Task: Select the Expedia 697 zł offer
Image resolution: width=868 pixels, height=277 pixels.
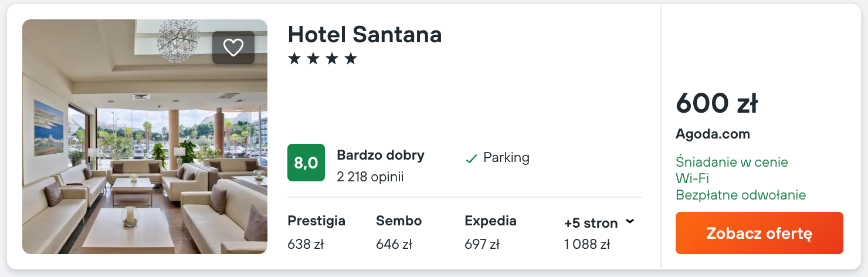Action: (x=490, y=232)
